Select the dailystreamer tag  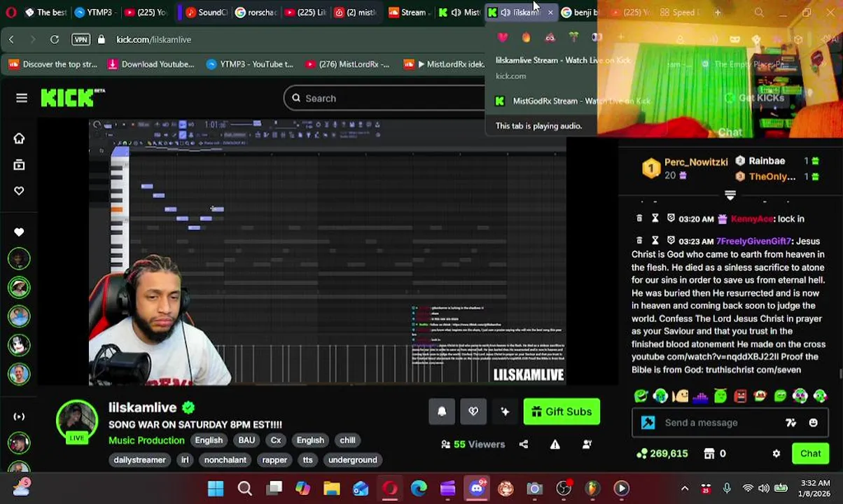139,460
